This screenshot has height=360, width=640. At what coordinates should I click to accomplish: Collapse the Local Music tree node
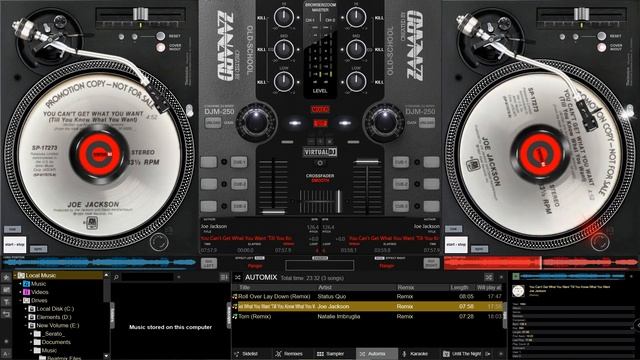coord(15,276)
